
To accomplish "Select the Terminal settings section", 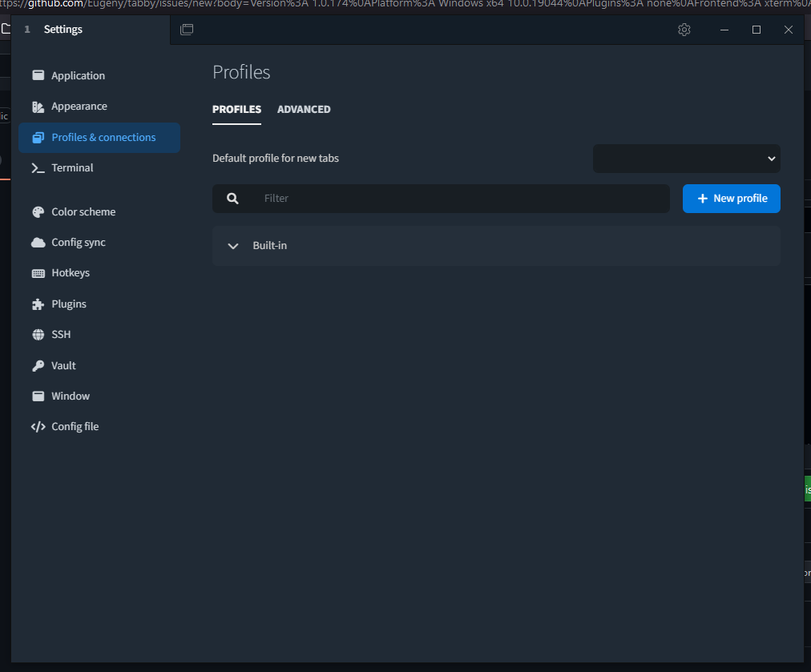I will pos(70,167).
